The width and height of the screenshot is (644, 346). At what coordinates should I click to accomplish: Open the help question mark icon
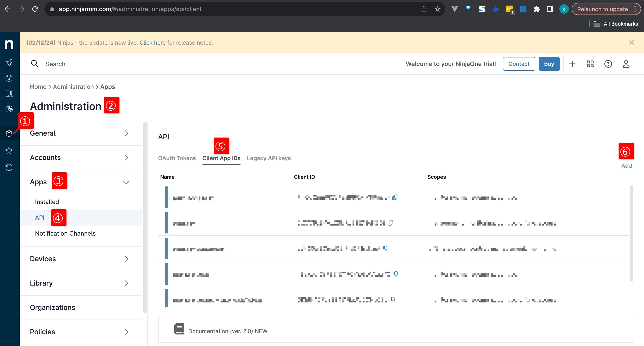pos(608,64)
